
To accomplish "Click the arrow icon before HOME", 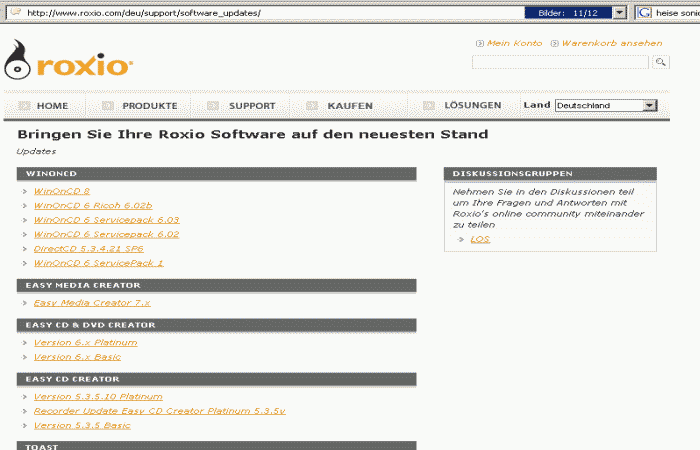I will pos(21,105).
